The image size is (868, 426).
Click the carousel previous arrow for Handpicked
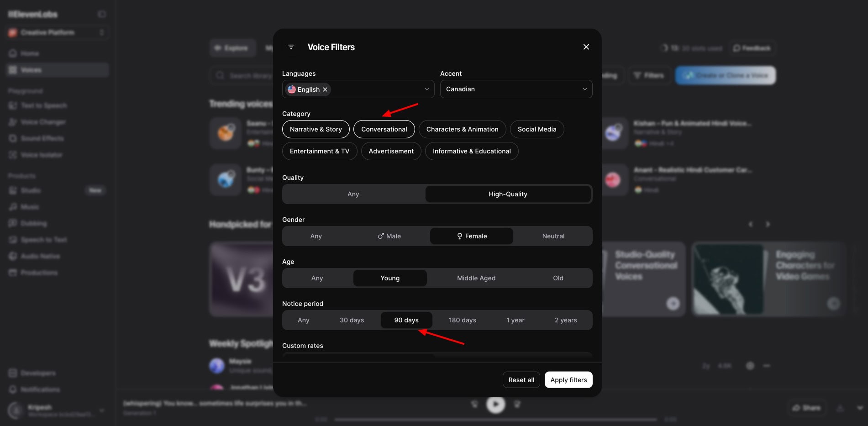point(750,224)
